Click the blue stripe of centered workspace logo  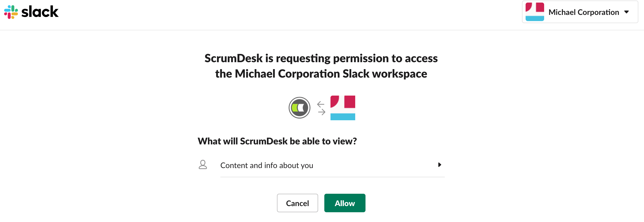click(343, 117)
